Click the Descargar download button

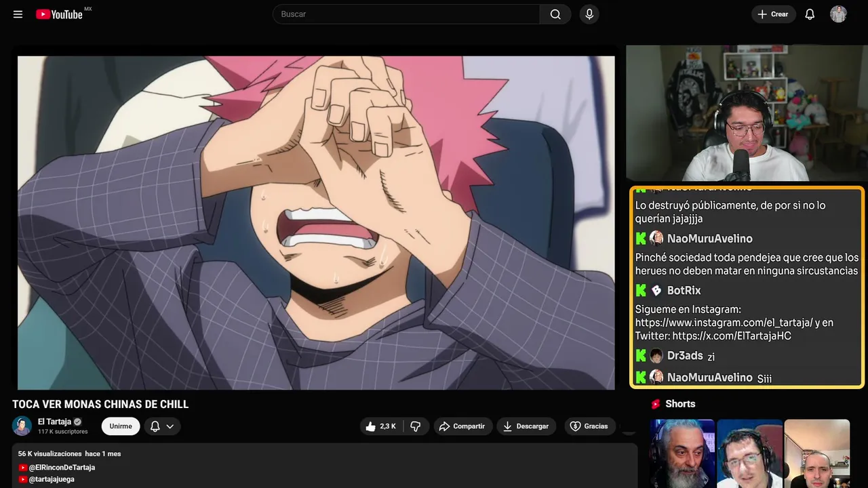[526, 426]
